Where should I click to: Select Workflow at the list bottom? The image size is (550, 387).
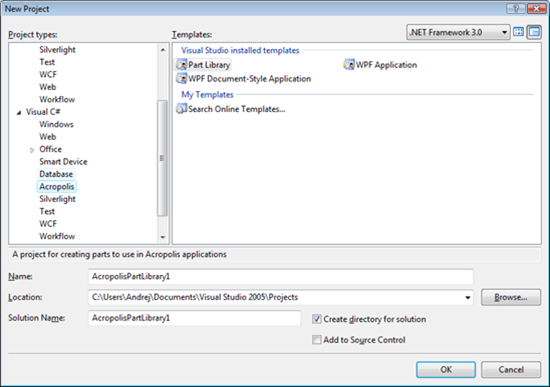57,236
